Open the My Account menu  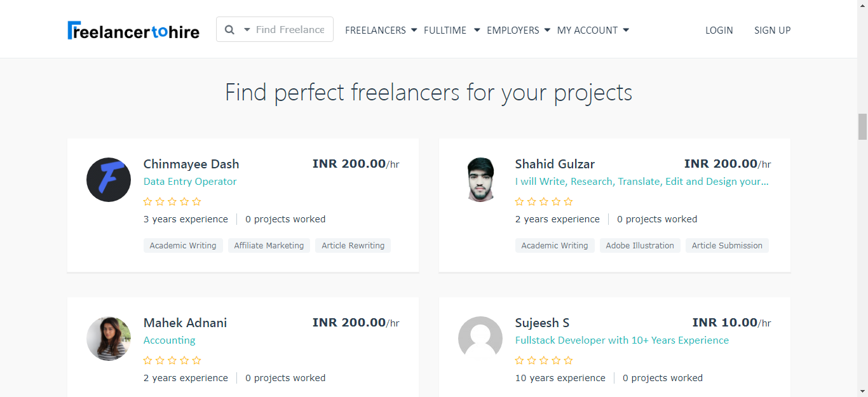point(592,30)
